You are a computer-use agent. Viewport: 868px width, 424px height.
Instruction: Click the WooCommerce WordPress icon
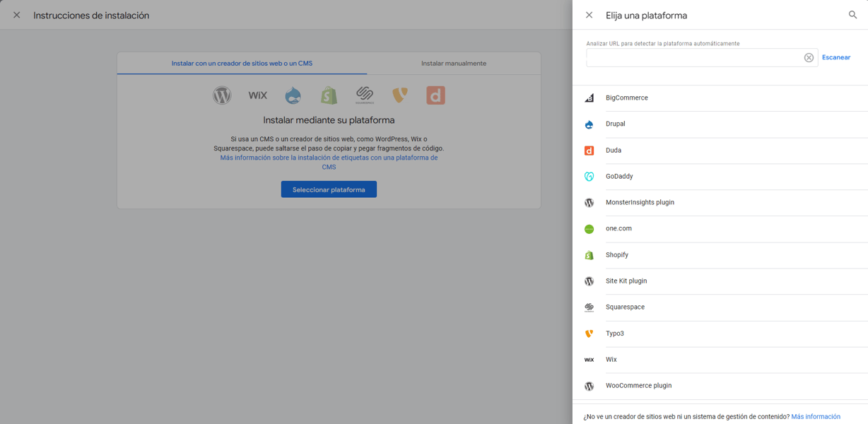(589, 386)
